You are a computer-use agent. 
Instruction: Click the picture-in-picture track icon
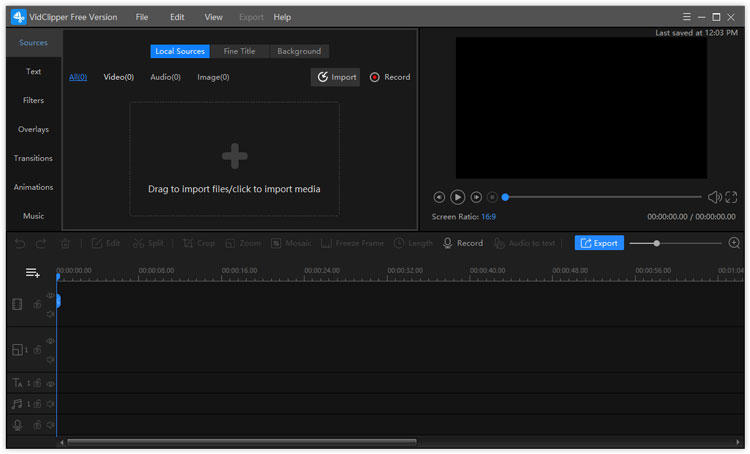17,350
